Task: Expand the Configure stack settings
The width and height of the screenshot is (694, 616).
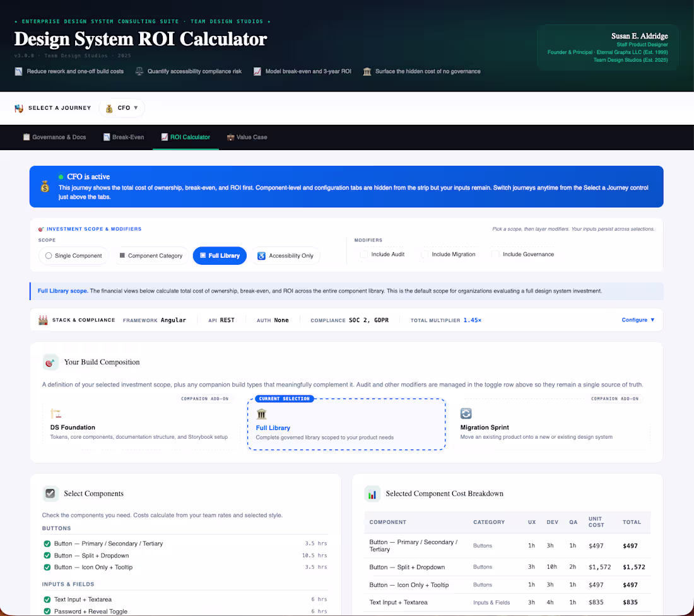Action: [638, 320]
